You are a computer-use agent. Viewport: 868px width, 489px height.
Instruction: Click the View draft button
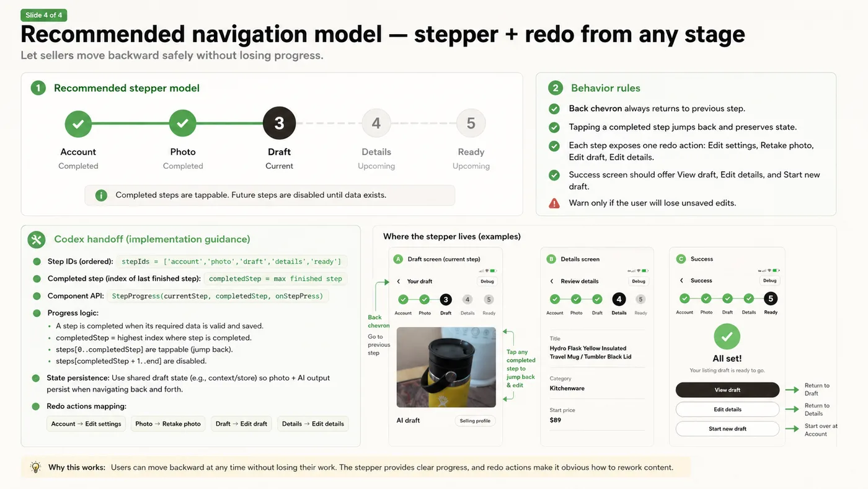727,390
